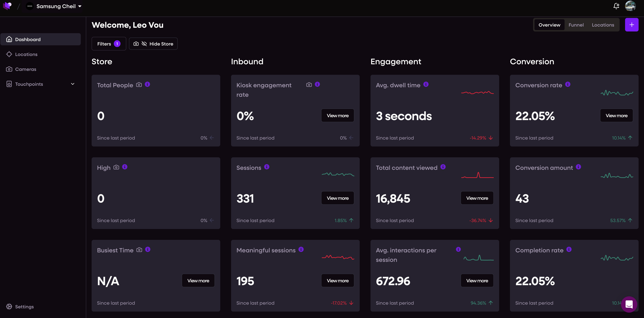644x318 pixels.
Task: Click the info icon beside Avg. dwell time
Action: (426, 84)
